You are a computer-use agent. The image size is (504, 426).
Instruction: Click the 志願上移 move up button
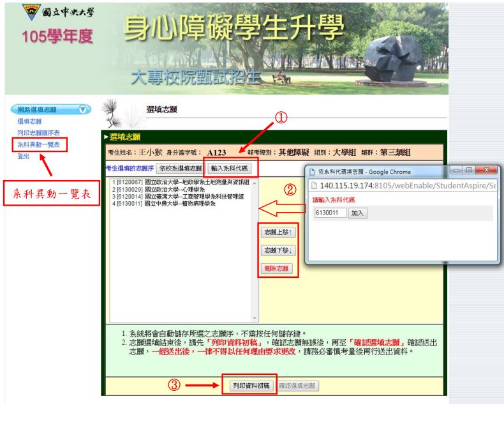[x=278, y=232]
